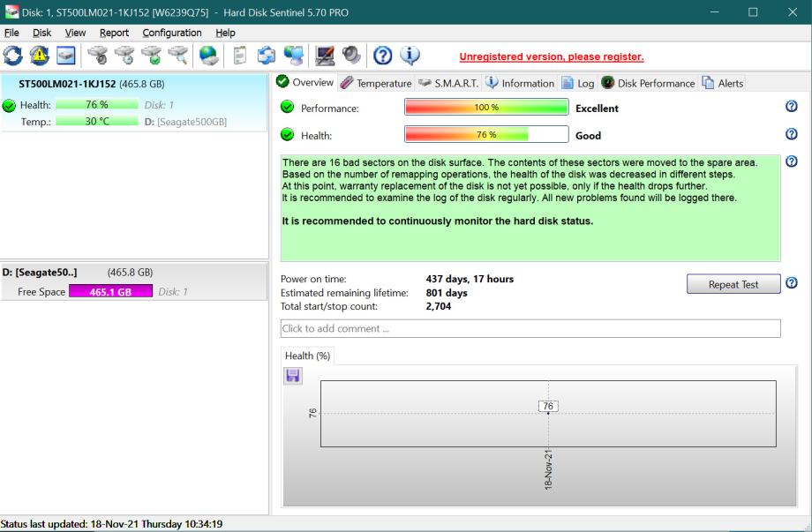
Task: Switch to the Disk Performance tab
Action: click(648, 83)
